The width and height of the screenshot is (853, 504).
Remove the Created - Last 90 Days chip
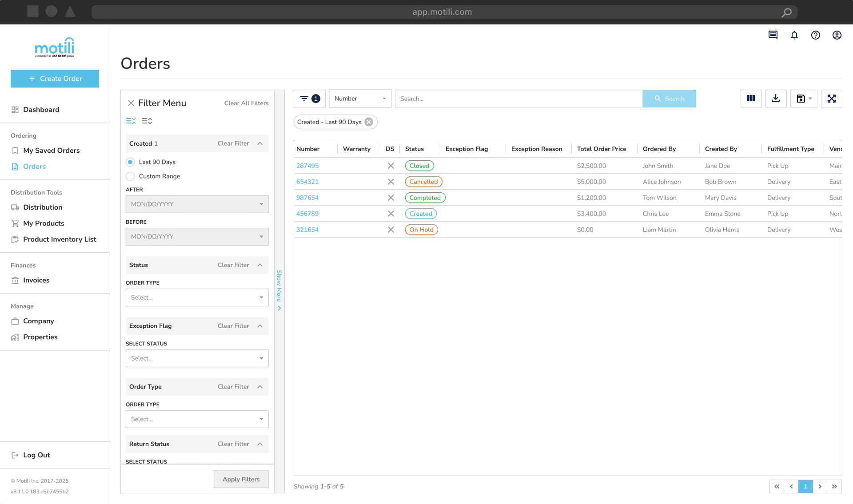[369, 122]
